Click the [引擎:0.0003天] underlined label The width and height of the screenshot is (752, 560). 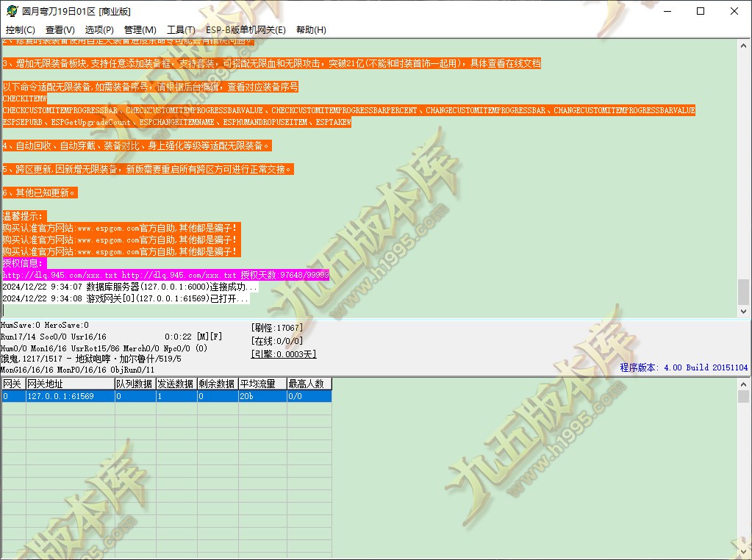(284, 353)
